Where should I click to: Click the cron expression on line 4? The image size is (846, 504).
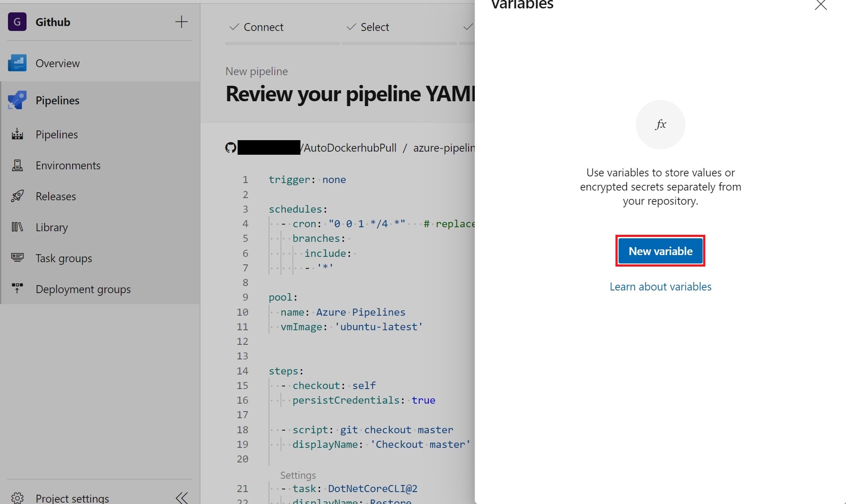click(367, 224)
